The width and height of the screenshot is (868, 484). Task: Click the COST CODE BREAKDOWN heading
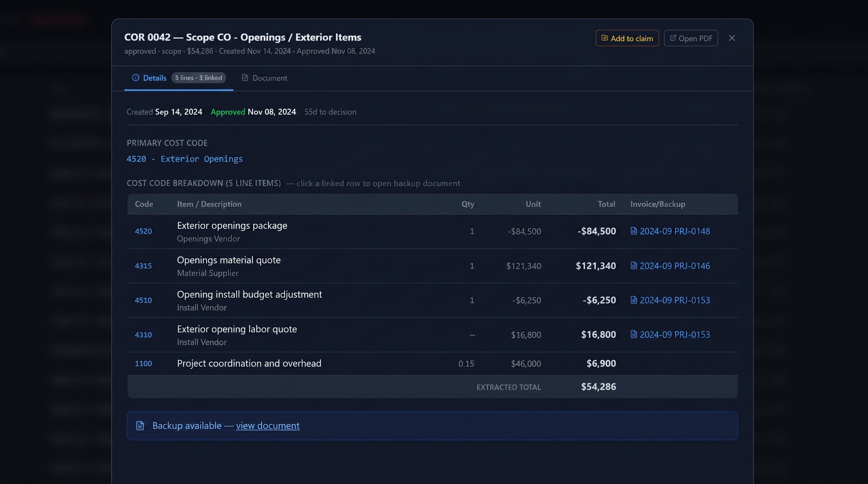(204, 183)
